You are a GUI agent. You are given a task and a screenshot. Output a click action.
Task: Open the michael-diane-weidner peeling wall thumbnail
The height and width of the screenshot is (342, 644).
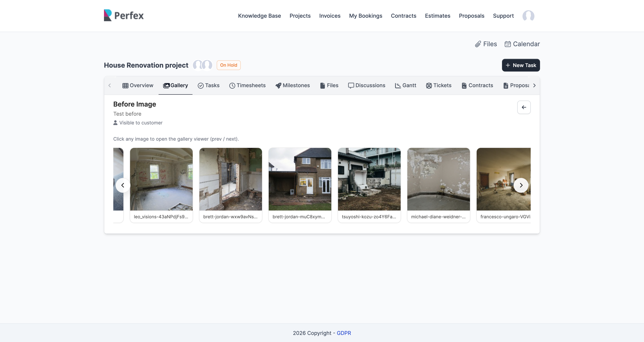(438, 179)
